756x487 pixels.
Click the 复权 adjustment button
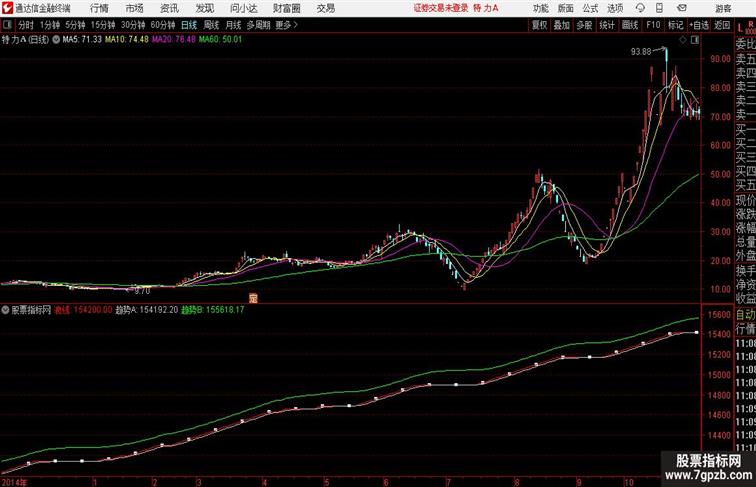[539, 25]
